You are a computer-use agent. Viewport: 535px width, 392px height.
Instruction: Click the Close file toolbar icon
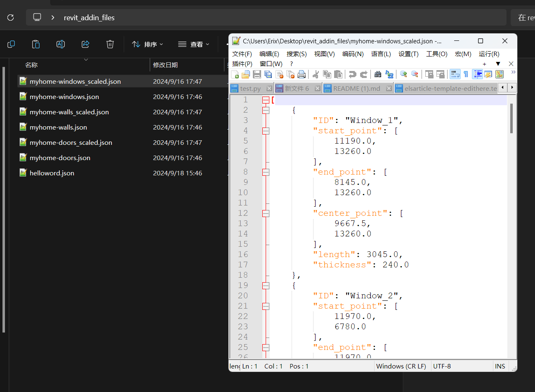coord(279,74)
